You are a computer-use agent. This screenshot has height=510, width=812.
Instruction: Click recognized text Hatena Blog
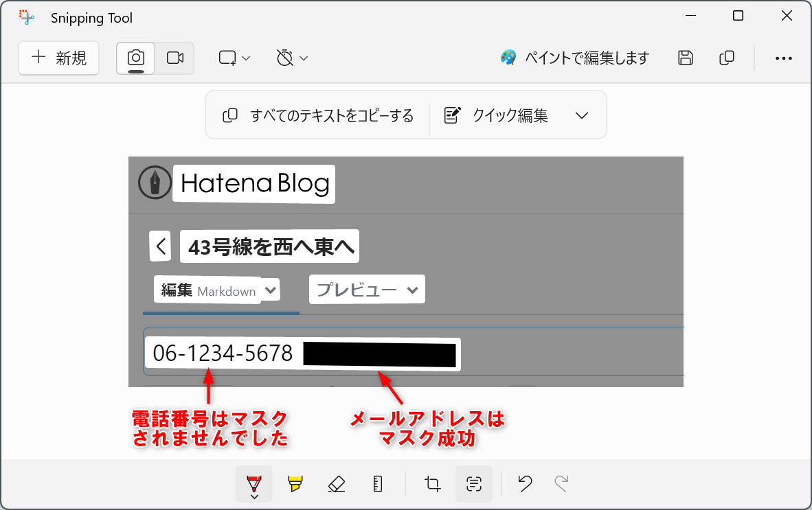point(255,184)
